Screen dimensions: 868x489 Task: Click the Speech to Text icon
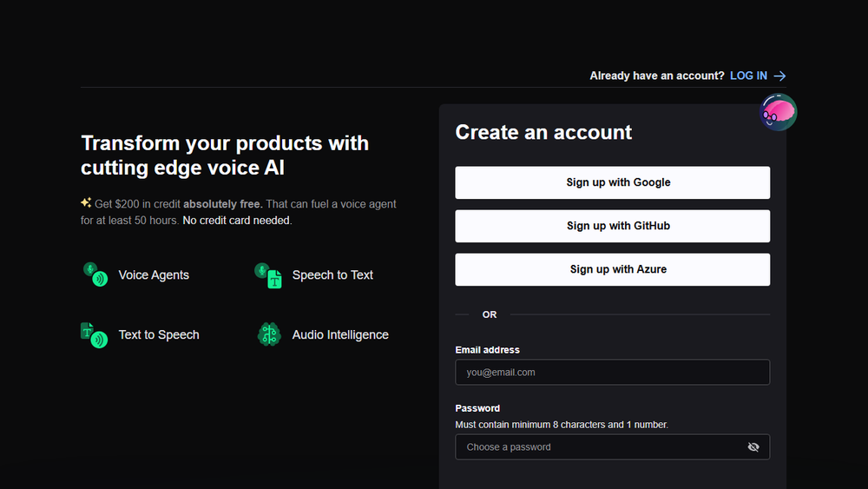pyautogui.click(x=268, y=274)
